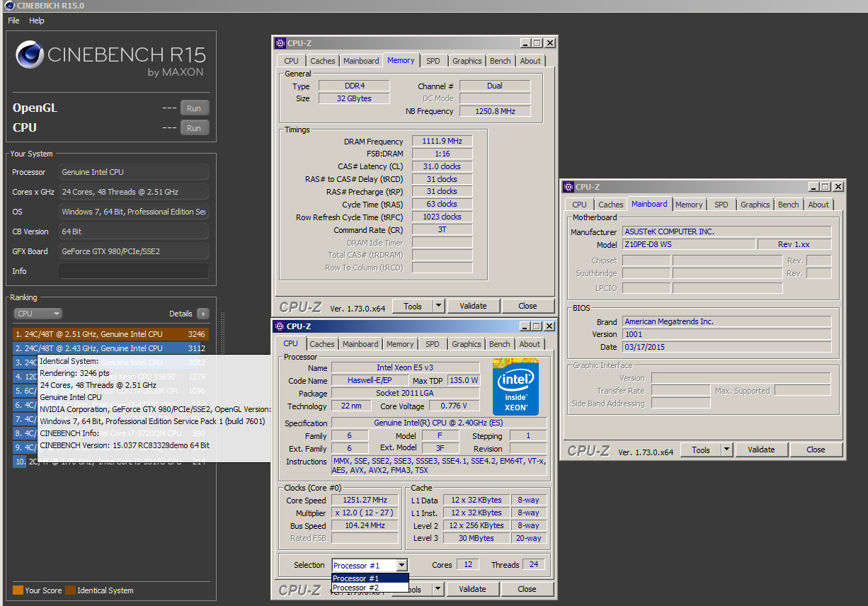Screen dimensions: 868x606
Task: Click motherboard model Z10PE-D8 WS field
Action: [x=689, y=244]
